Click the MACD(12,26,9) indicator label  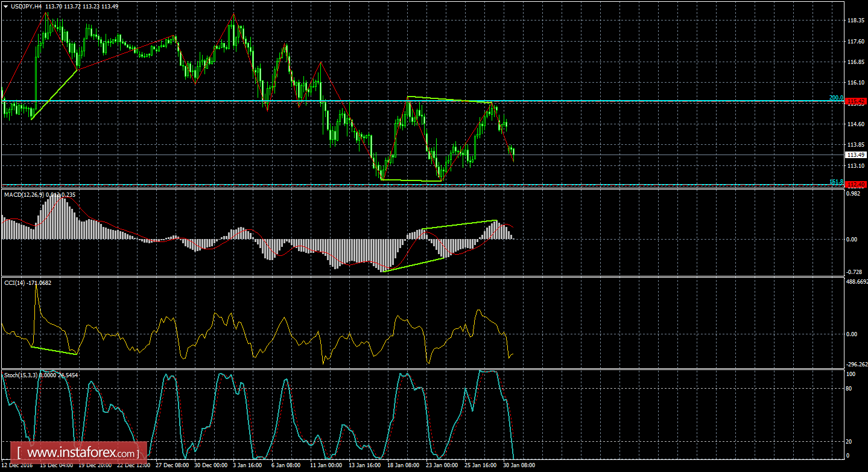point(23,194)
